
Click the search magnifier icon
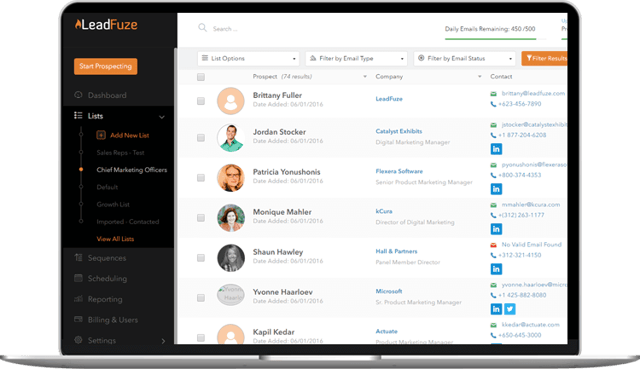202,28
